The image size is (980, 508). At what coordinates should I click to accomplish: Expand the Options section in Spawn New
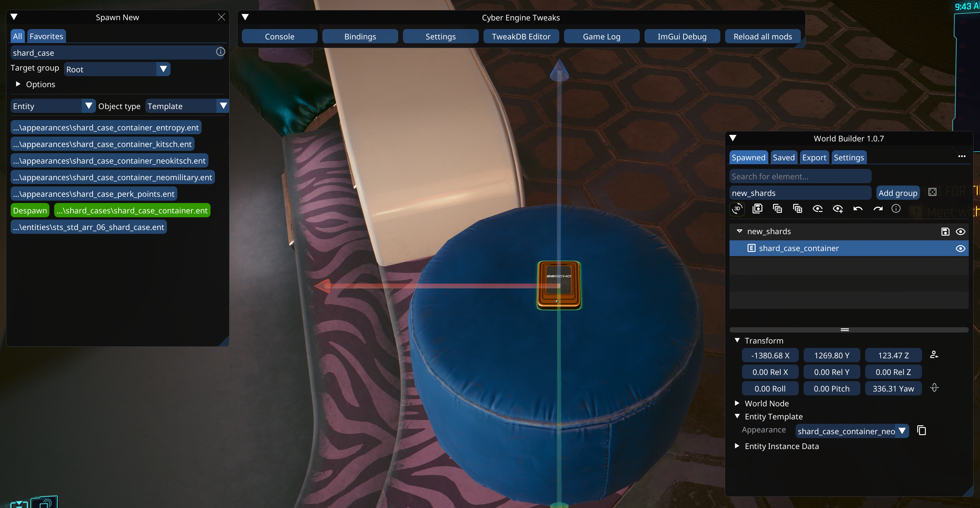click(18, 84)
